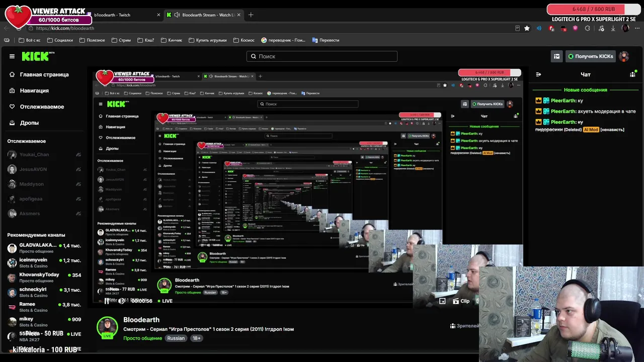Image resolution: width=644 pixels, height=362 pixels.
Task: Open the Перевести bookmark
Action: tap(326, 40)
